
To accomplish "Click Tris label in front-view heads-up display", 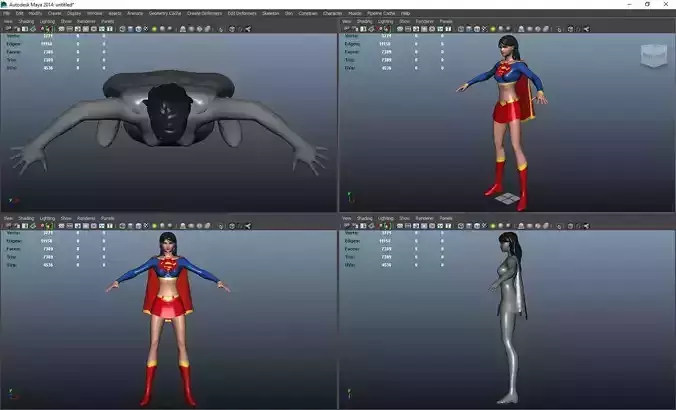I will coord(11,257).
